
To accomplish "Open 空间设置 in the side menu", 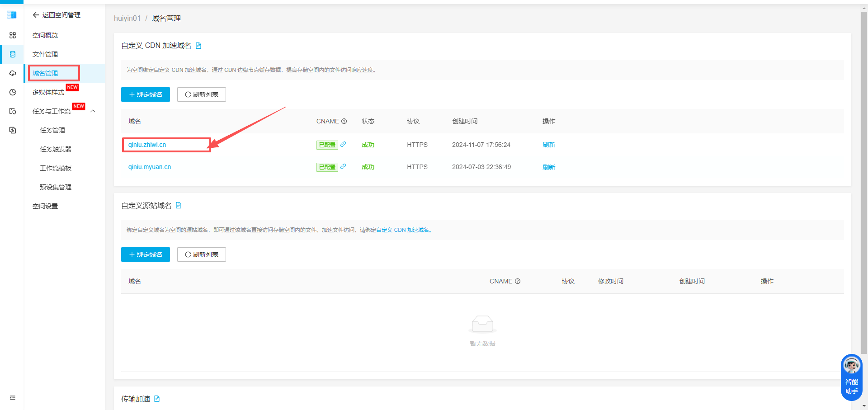I will (x=45, y=206).
